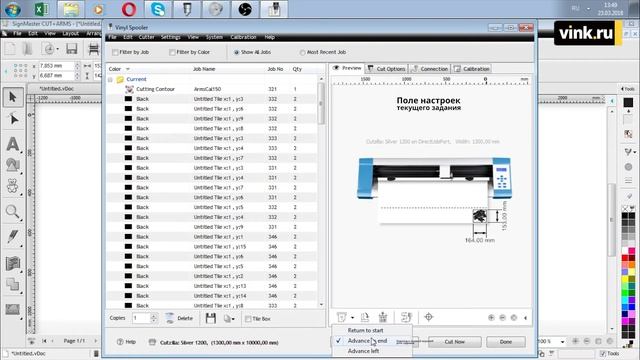Click the Help button in Vinyl Spooler

pyautogui.click(x=126, y=342)
